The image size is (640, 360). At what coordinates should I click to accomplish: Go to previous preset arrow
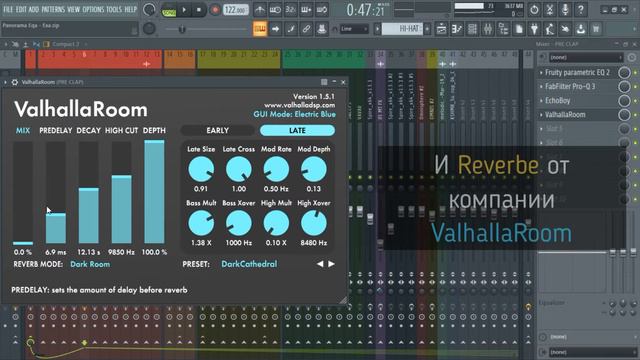[x=320, y=264]
